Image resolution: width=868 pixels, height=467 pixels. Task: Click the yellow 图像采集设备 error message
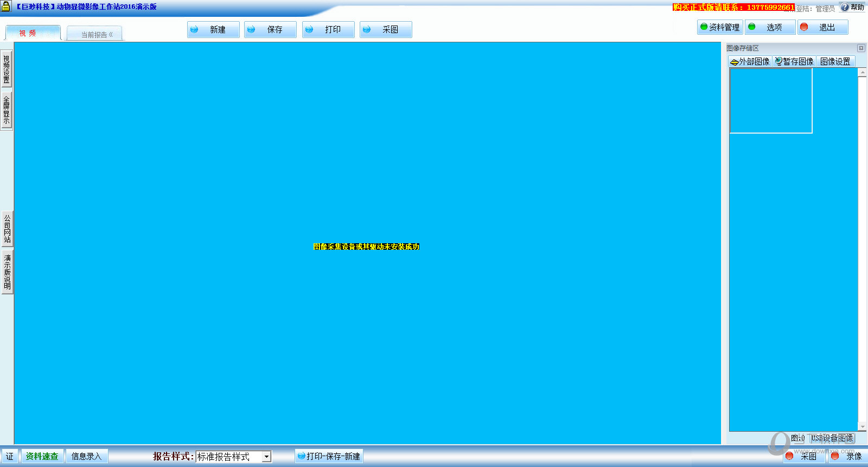point(366,247)
